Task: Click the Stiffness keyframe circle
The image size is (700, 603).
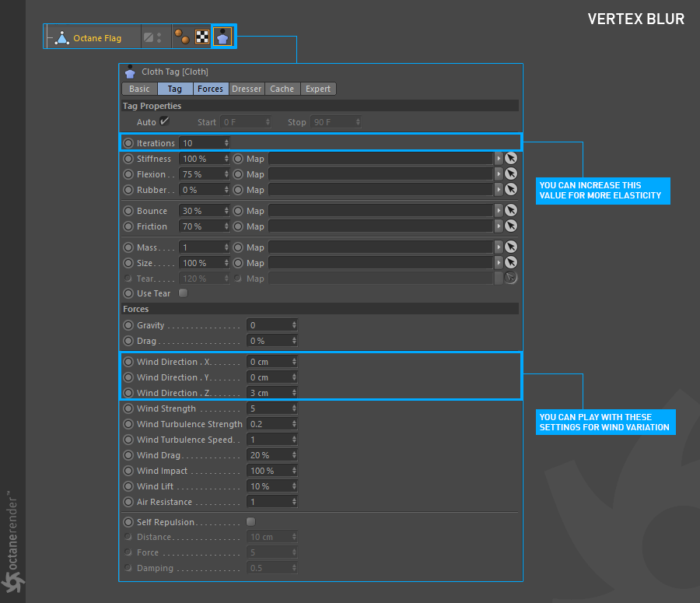Action: click(128, 159)
